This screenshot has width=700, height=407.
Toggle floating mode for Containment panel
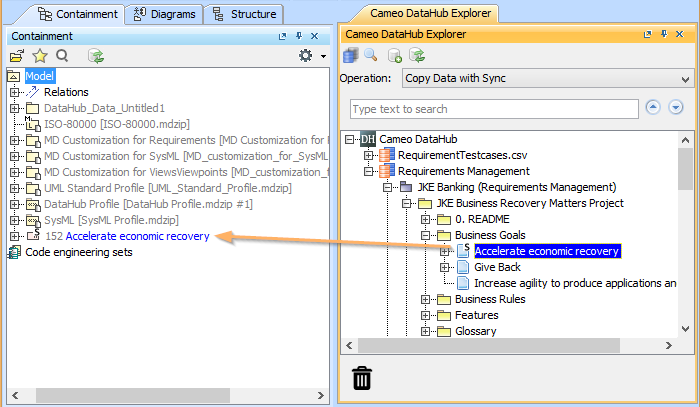click(x=282, y=37)
